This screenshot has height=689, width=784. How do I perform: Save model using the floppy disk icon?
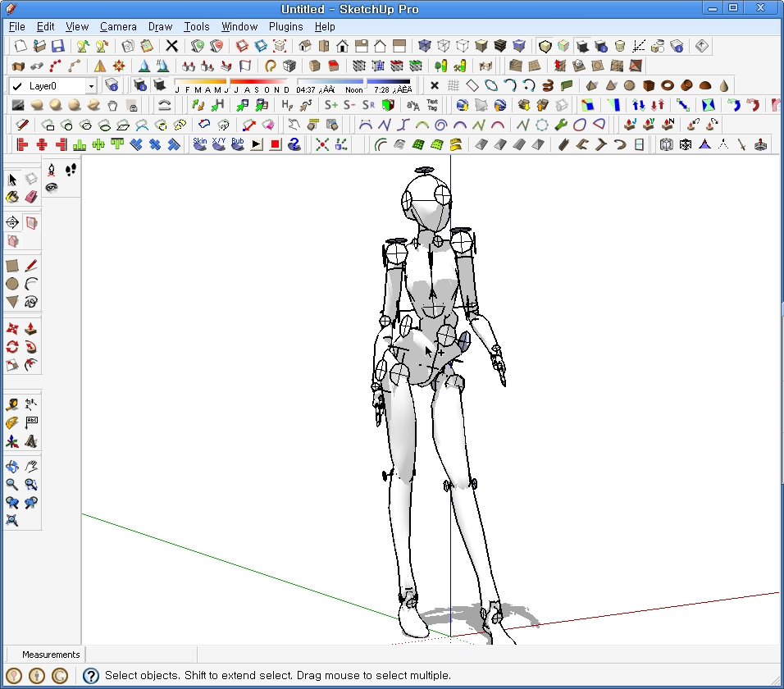tap(58, 46)
